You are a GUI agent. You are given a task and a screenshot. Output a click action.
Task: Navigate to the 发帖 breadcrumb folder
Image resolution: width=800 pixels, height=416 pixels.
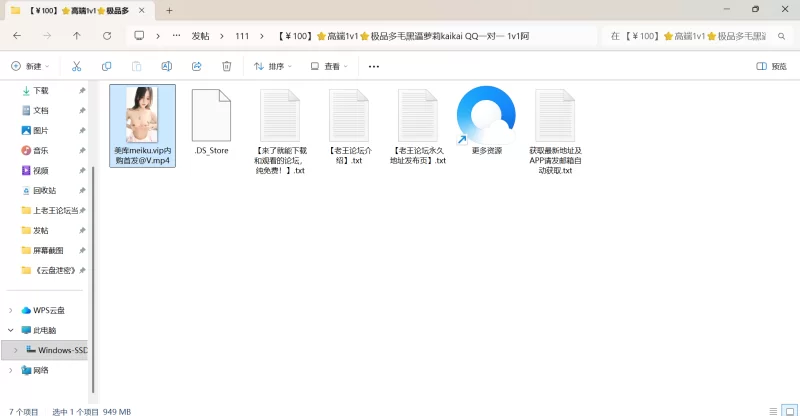tap(201, 36)
